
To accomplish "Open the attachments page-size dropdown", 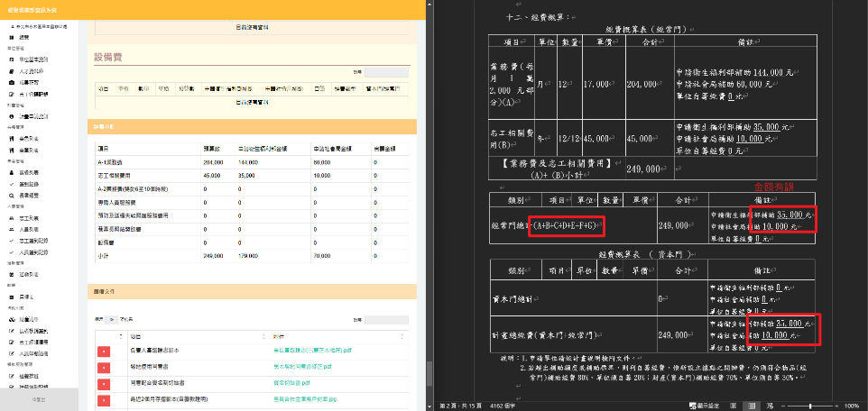I will point(113,319).
